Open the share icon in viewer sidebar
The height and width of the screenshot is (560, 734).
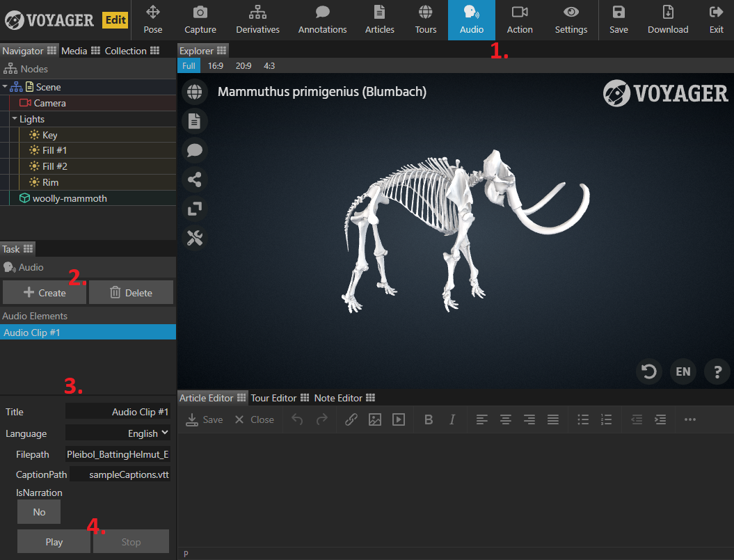[x=194, y=180]
